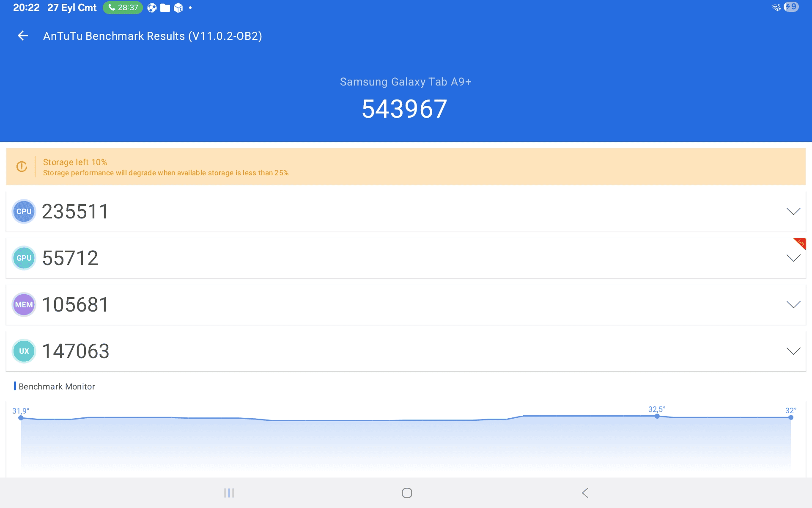
Task: Tap the UX score badge icon
Action: coord(24,351)
